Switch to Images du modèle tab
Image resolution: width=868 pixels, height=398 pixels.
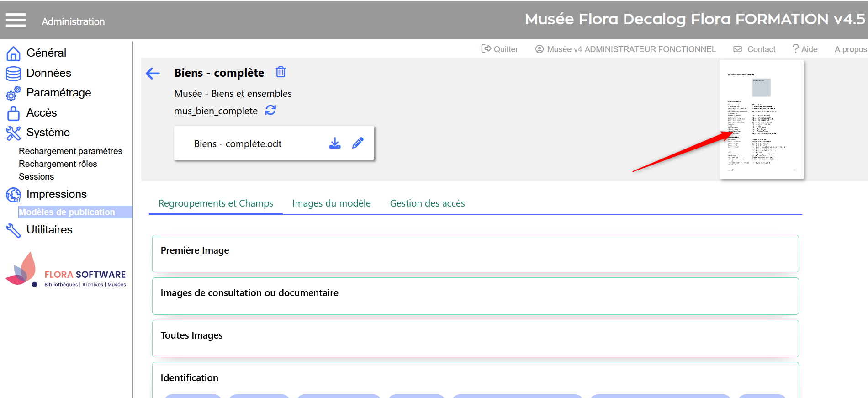[x=331, y=203]
